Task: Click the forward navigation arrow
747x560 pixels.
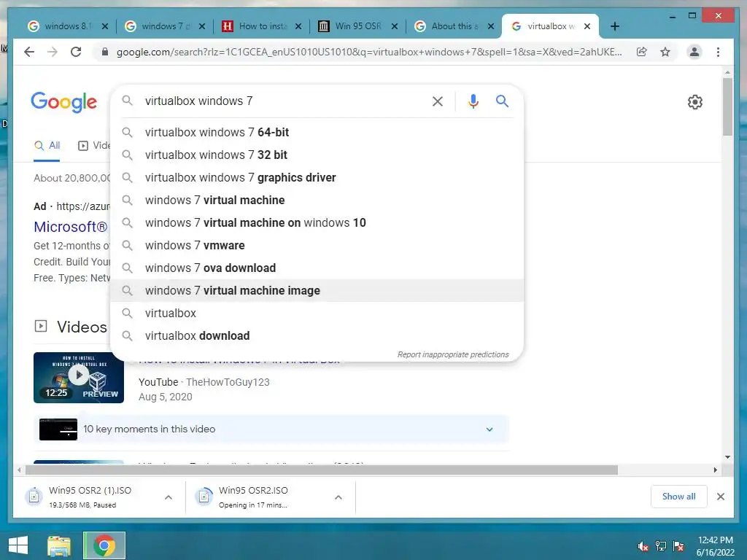Action: 53,52
